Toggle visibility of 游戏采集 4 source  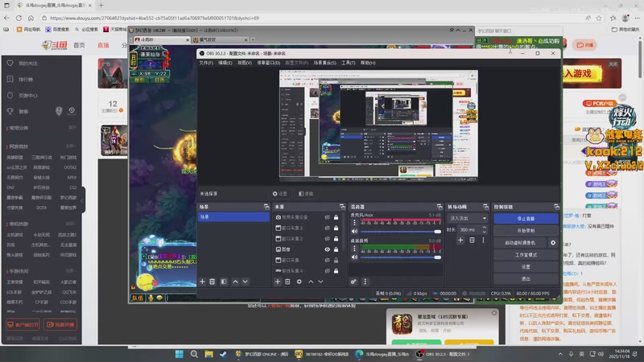[328, 271]
